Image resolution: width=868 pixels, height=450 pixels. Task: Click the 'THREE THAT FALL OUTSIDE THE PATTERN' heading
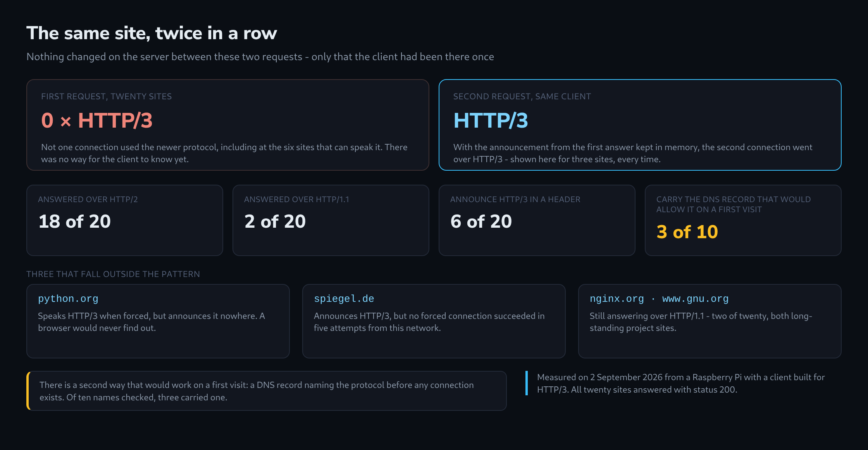coord(113,274)
